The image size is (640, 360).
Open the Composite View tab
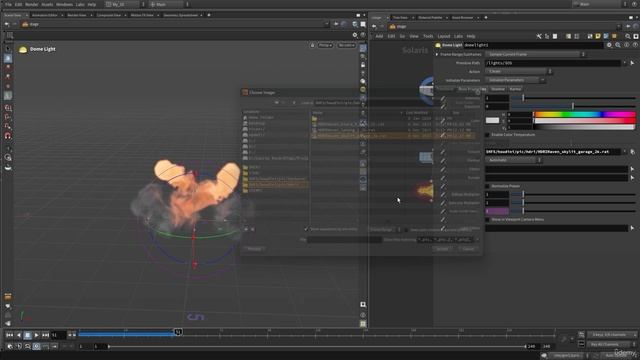click(109, 15)
